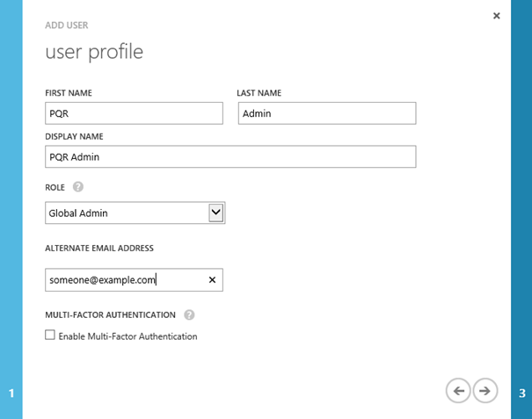Go back with the left arrow button

pos(458,391)
